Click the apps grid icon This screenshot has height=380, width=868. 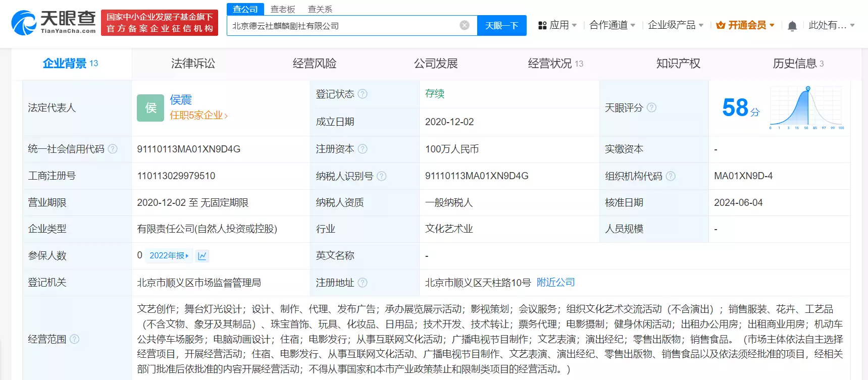pos(542,25)
